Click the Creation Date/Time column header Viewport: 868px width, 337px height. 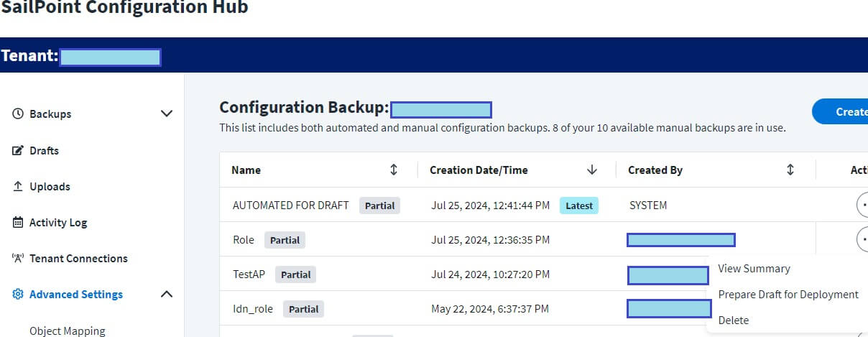pyautogui.click(x=479, y=170)
